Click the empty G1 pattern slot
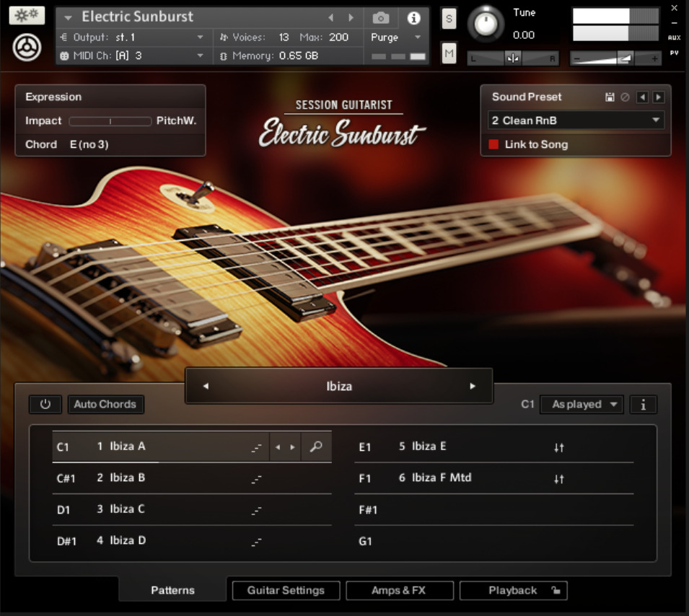Screen dimensions: 689x616 (x=494, y=541)
